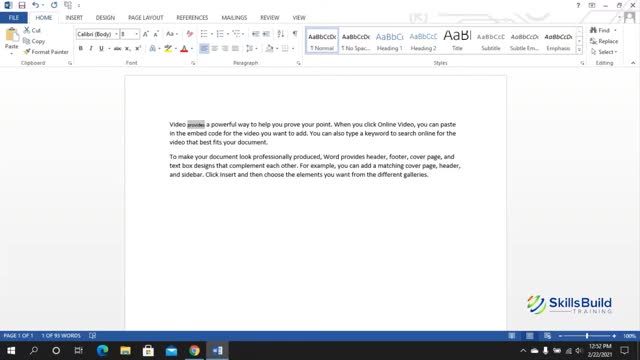Expand the Numbering dropdown arrow
This screenshot has height=360, width=640.
pos(228,34)
